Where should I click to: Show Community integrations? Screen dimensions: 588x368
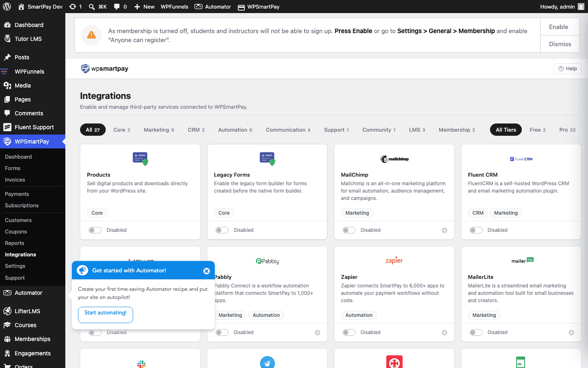click(x=379, y=130)
